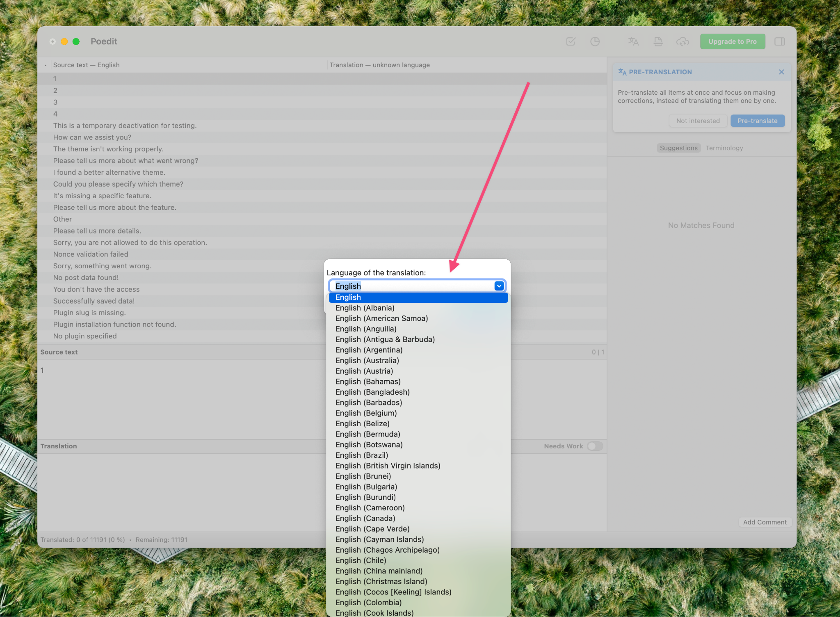This screenshot has height=617, width=840.
Task: Click the Pre-translation header language icon
Action: tap(622, 72)
